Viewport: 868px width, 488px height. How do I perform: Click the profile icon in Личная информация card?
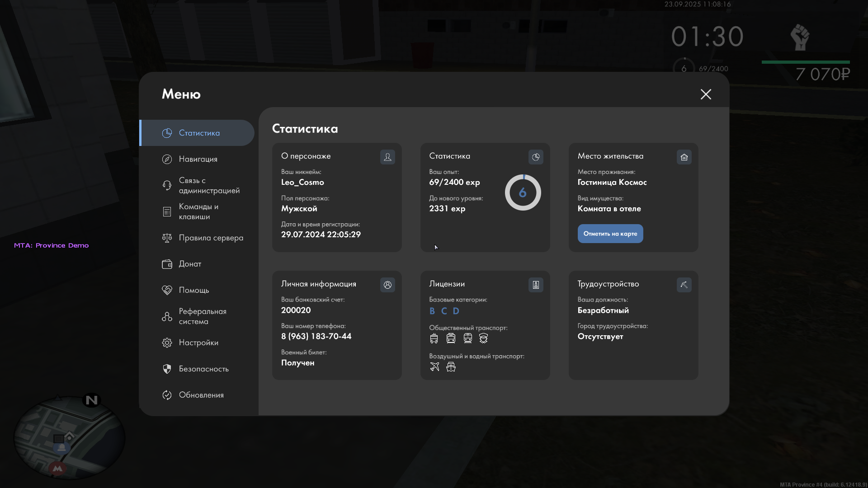(x=387, y=285)
